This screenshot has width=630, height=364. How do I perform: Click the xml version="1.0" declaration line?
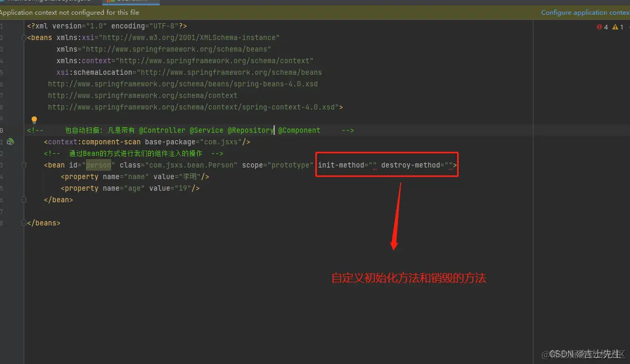(x=107, y=26)
